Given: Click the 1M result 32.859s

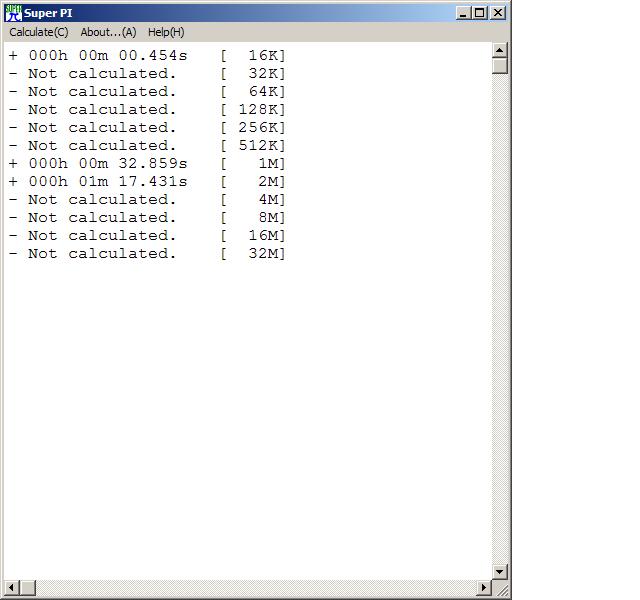Looking at the screenshot, I should tap(147, 163).
